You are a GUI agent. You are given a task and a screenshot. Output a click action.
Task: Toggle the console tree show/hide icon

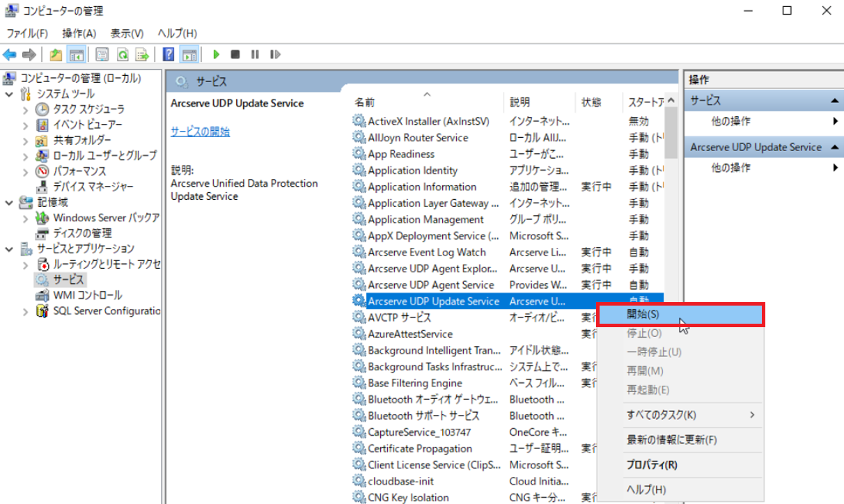76,54
